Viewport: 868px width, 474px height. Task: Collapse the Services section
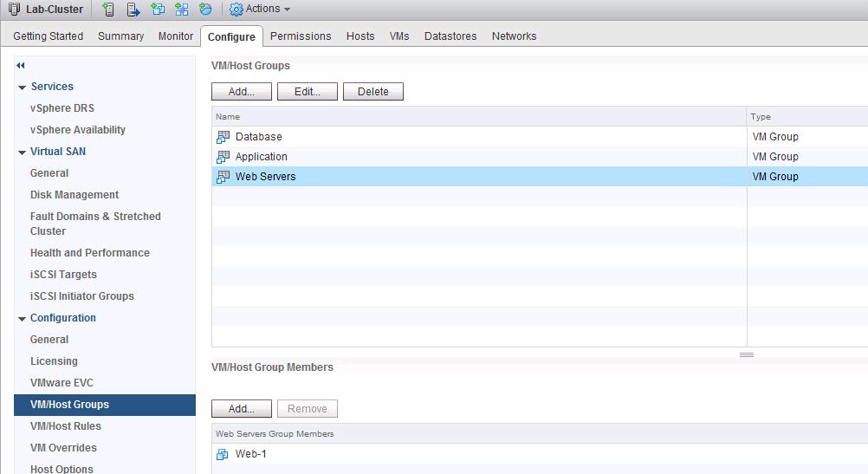(23, 88)
